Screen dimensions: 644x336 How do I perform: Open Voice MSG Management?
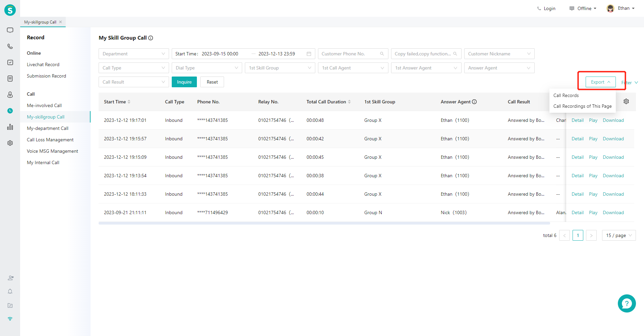point(52,151)
